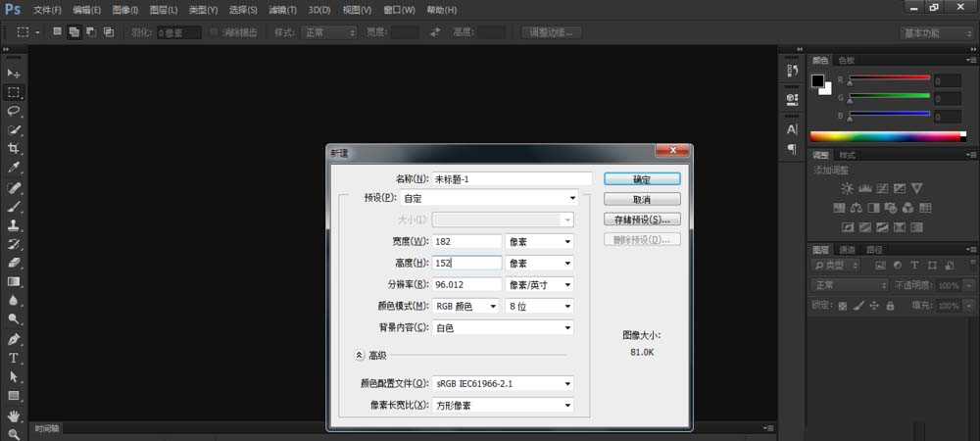Click the 存储预设 save preset button
The height and width of the screenshot is (441, 980).
(x=642, y=220)
